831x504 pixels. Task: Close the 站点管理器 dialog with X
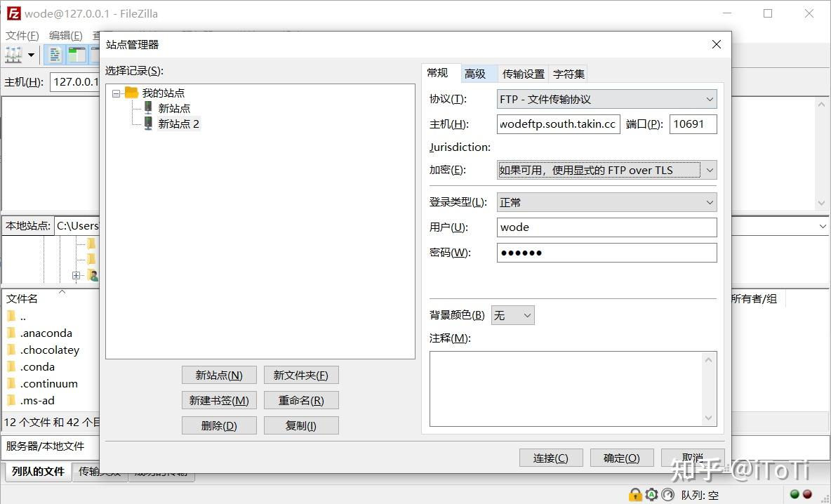pyautogui.click(x=717, y=44)
